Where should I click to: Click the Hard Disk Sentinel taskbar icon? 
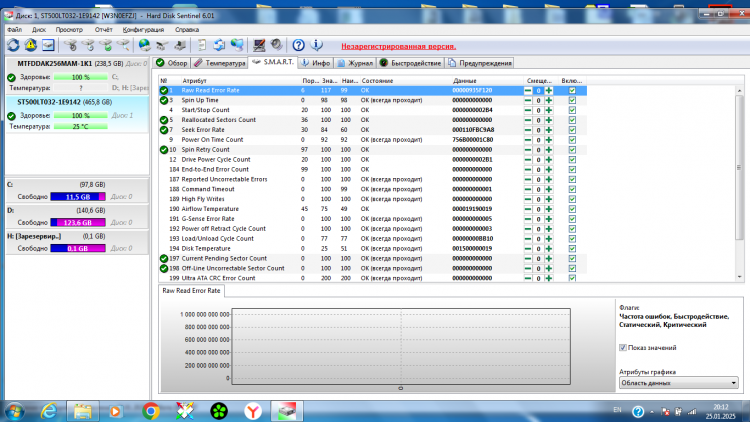[x=287, y=411]
